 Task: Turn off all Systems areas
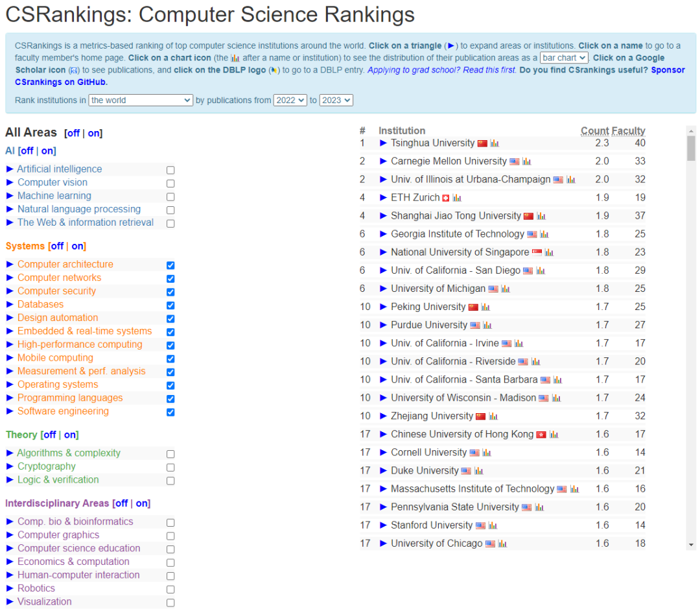coord(57,246)
